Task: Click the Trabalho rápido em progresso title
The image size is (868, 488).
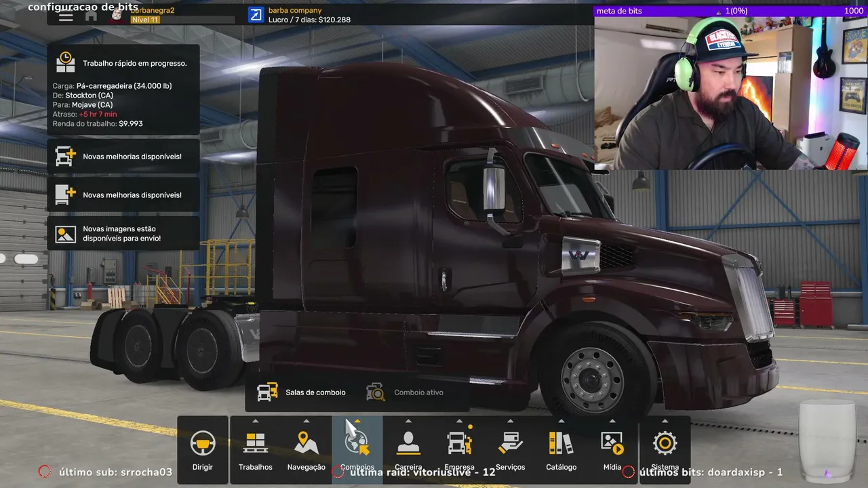Action: click(x=135, y=63)
